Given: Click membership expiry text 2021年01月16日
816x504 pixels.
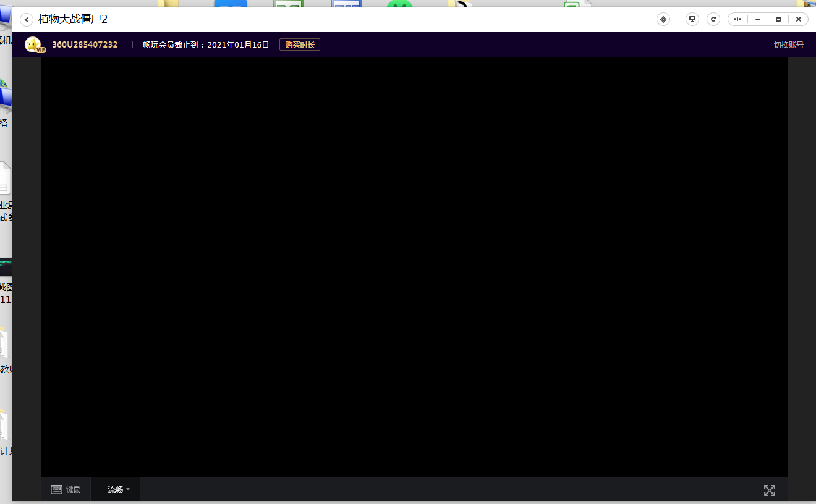Looking at the screenshot, I should [x=238, y=44].
